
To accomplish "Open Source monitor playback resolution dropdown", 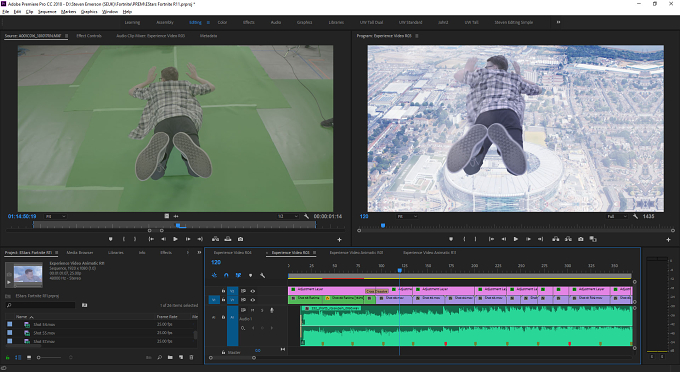I will (288, 216).
